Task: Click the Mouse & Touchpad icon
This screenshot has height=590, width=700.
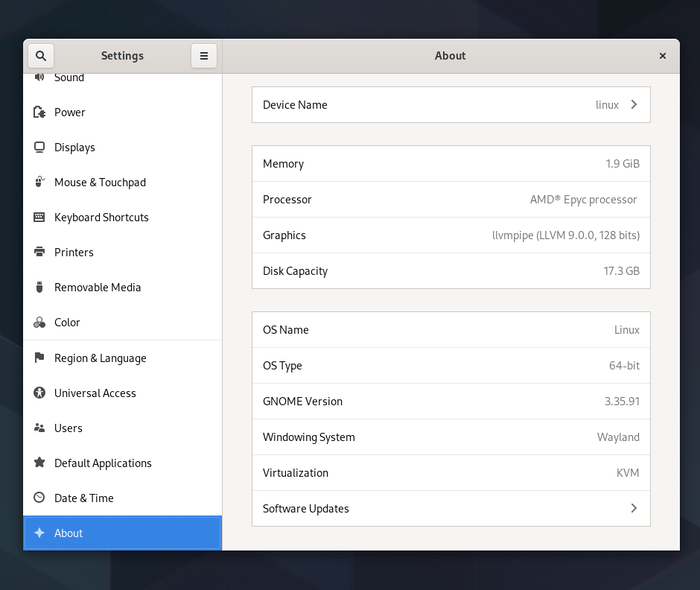Action: (x=39, y=182)
